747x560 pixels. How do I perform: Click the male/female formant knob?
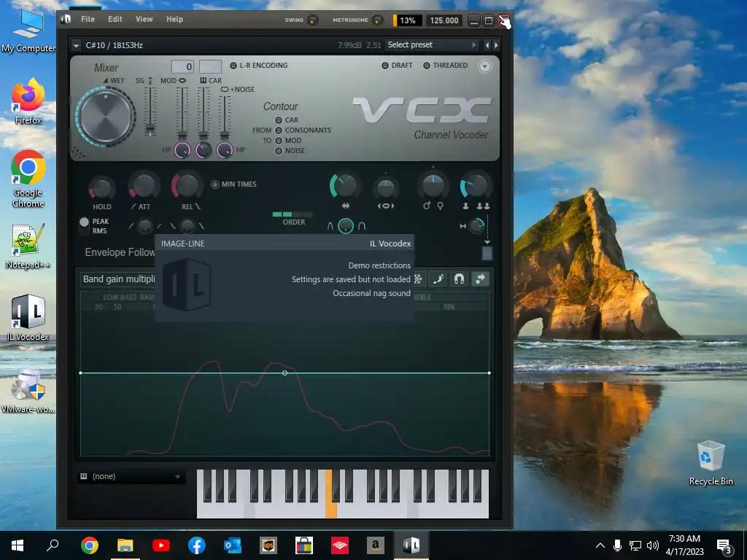pos(433,185)
